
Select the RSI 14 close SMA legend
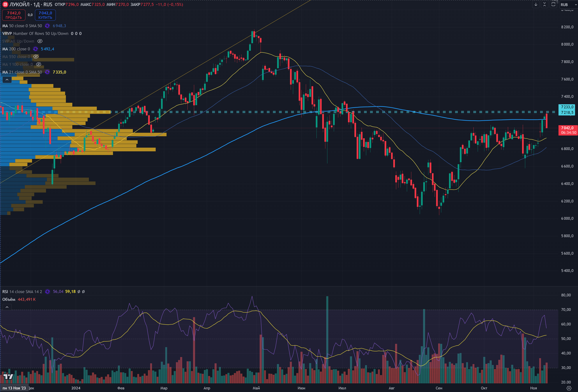coord(22,292)
